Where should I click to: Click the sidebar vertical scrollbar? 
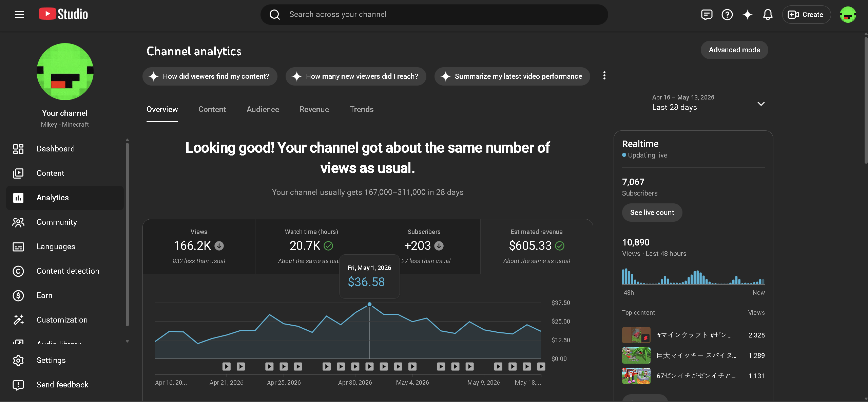pos(127,234)
